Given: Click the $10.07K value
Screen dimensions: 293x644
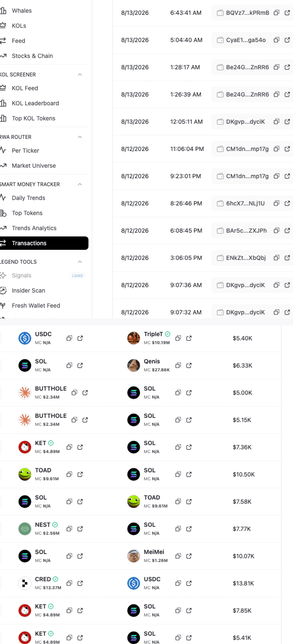Looking at the screenshot, I should 243,556.
